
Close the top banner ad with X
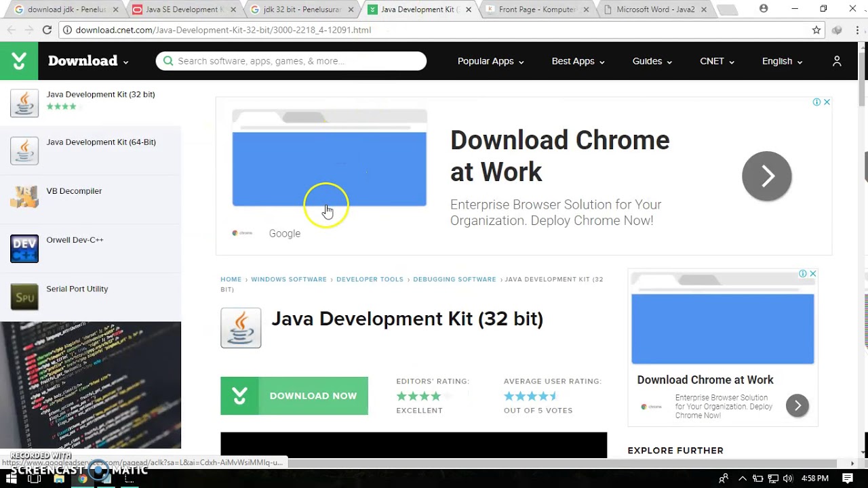tap(827, 102)
